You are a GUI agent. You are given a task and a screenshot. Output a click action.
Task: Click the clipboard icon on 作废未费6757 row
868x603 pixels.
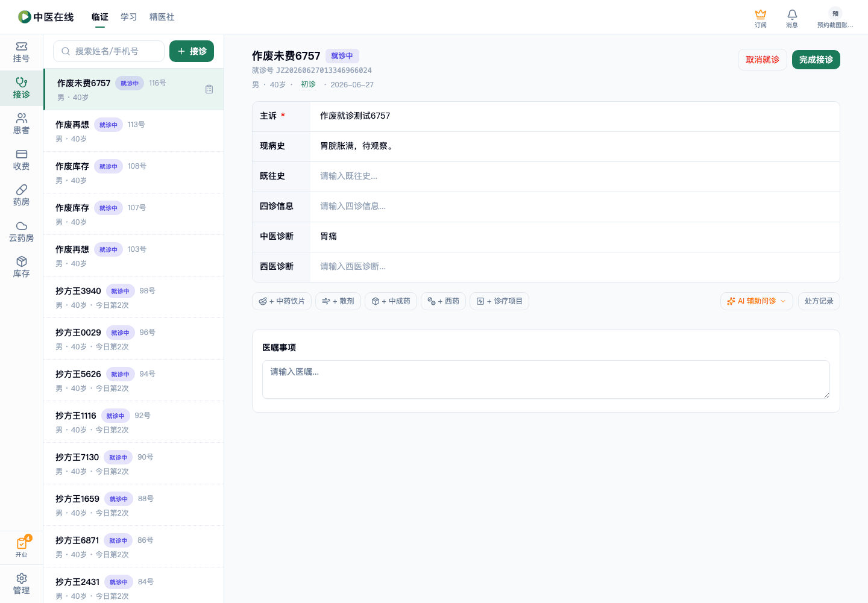click(x=209, y=89)
